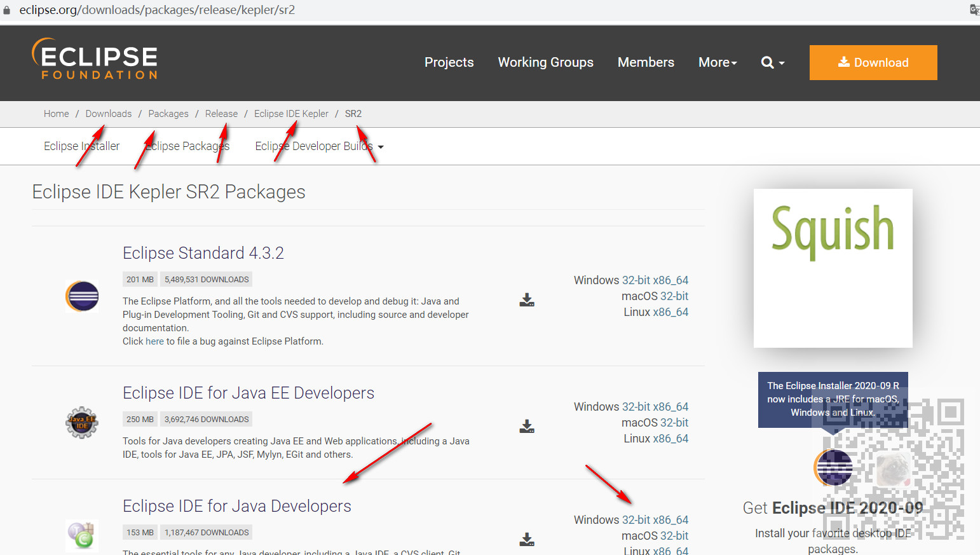Download Java Developers Windows 32-bit
Viewport: 980px width, 555px height.
tap(636, 520)
